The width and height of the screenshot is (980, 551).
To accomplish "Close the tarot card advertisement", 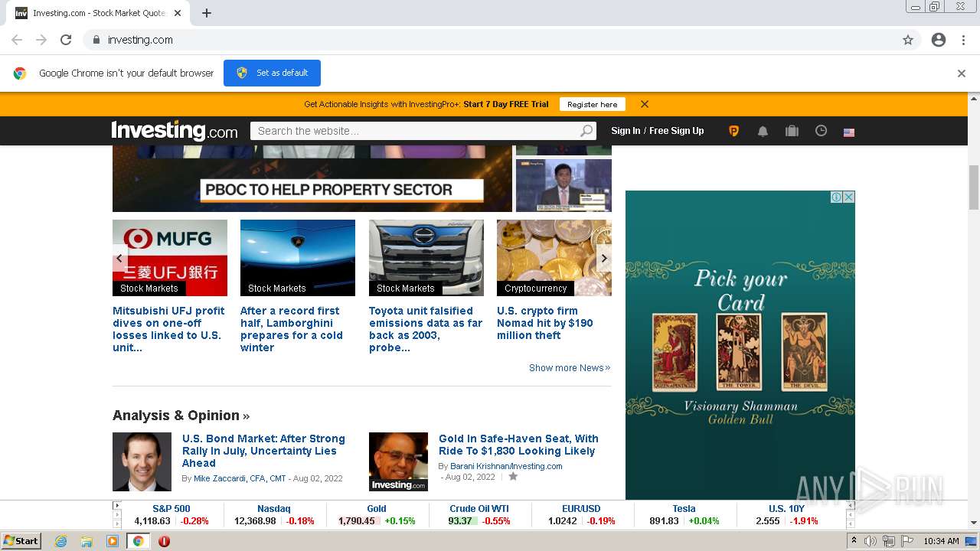I will coord(848,197).
